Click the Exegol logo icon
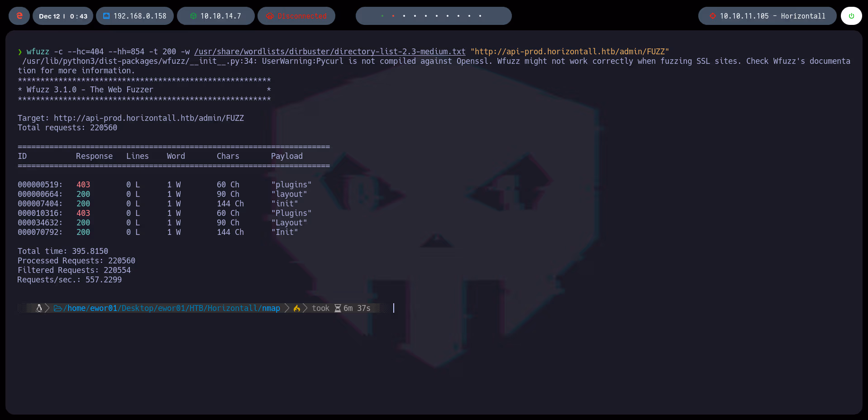This screenshot has width=868, height=420. (x=19, y=16)
